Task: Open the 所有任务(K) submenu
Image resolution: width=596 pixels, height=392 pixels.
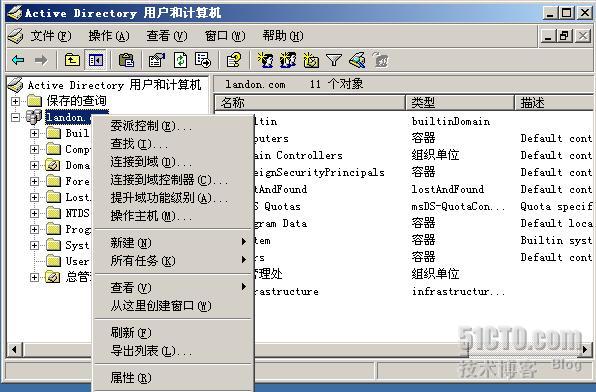Action: [173, 260]
